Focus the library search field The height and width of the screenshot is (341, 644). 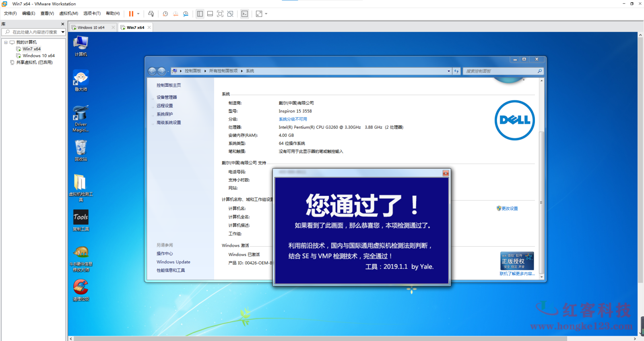tap(31, 32)
